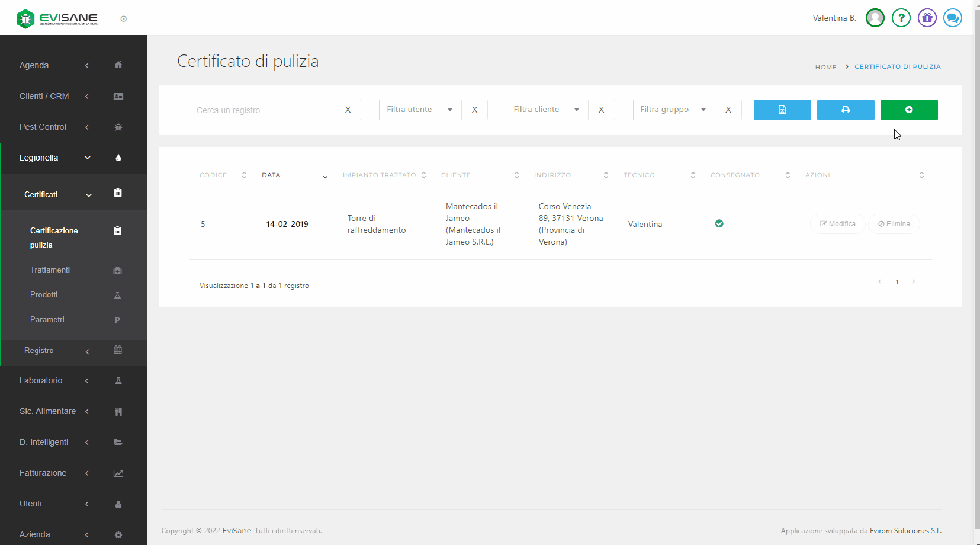
Task: Expand the Filtra gruppo dropdown
Action: [673, 110]
